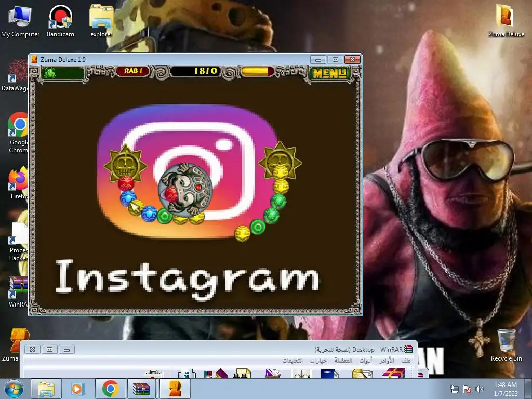The height and width of the screenshot is (399, 532).
Task: Click the 1810 score display
Action: [195, 71]
